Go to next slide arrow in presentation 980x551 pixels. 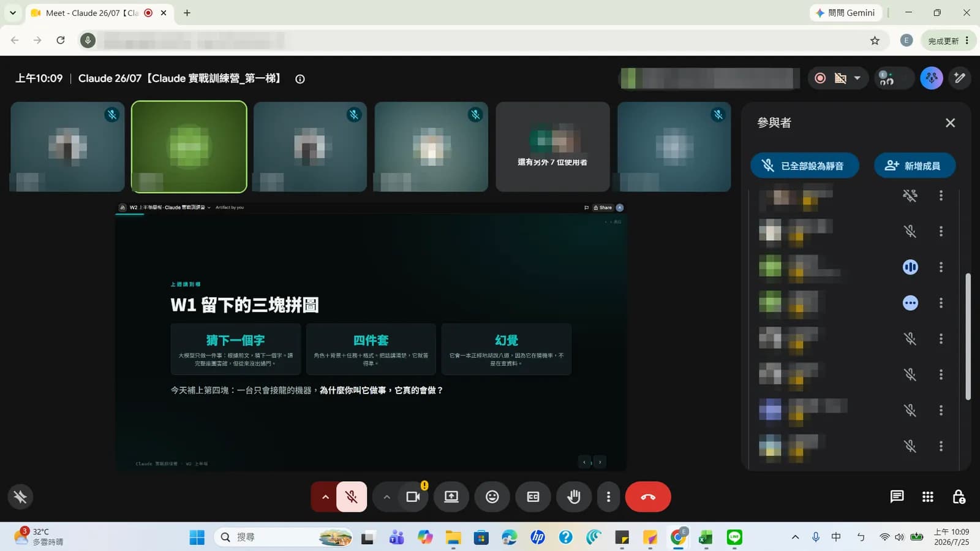pos(600,462)
